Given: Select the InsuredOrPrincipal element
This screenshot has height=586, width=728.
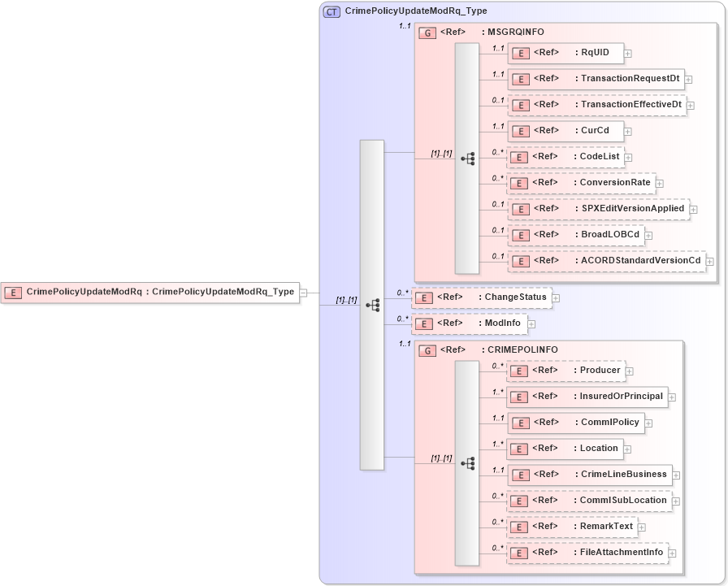Looking at the screenshot, I should pos(585,397).
